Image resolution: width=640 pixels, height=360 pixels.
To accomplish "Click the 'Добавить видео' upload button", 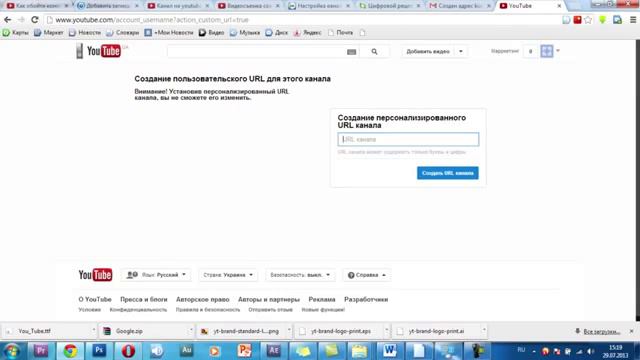I will click(428, 51).
